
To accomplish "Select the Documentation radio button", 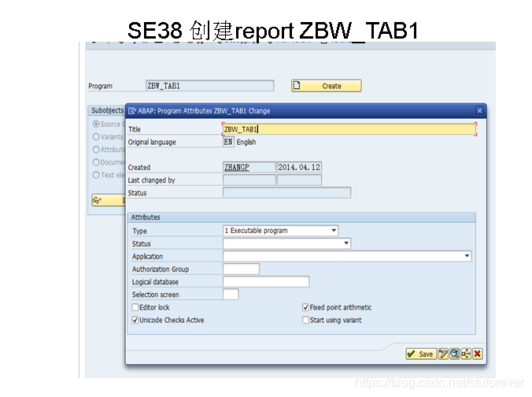I will (x=96, y=162).
